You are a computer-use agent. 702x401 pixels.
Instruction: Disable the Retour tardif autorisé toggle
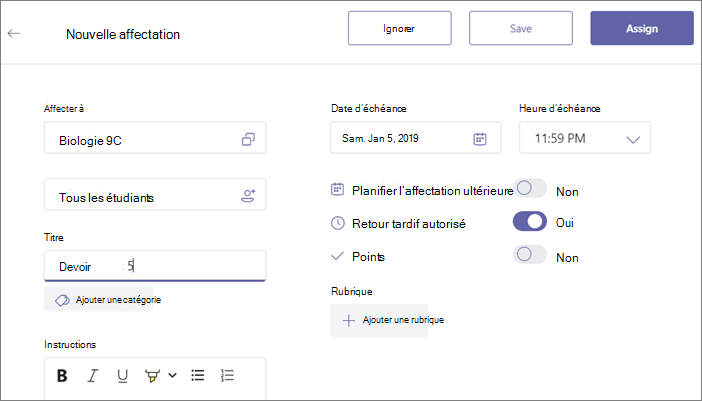pyautogui.click(x=530, y=222)
